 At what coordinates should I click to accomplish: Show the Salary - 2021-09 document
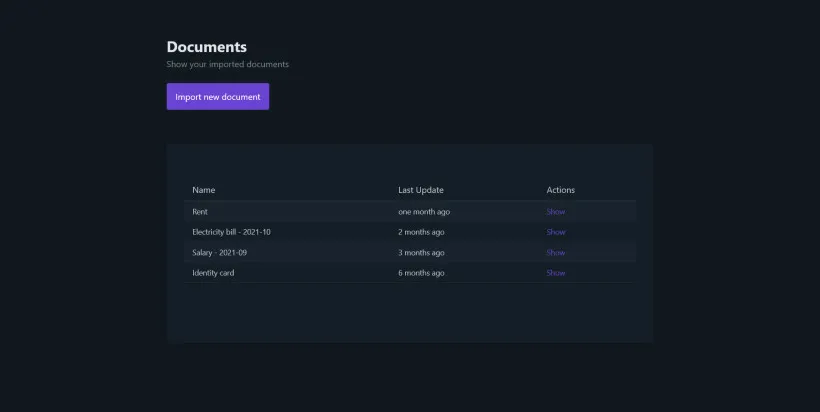[555, 253]
